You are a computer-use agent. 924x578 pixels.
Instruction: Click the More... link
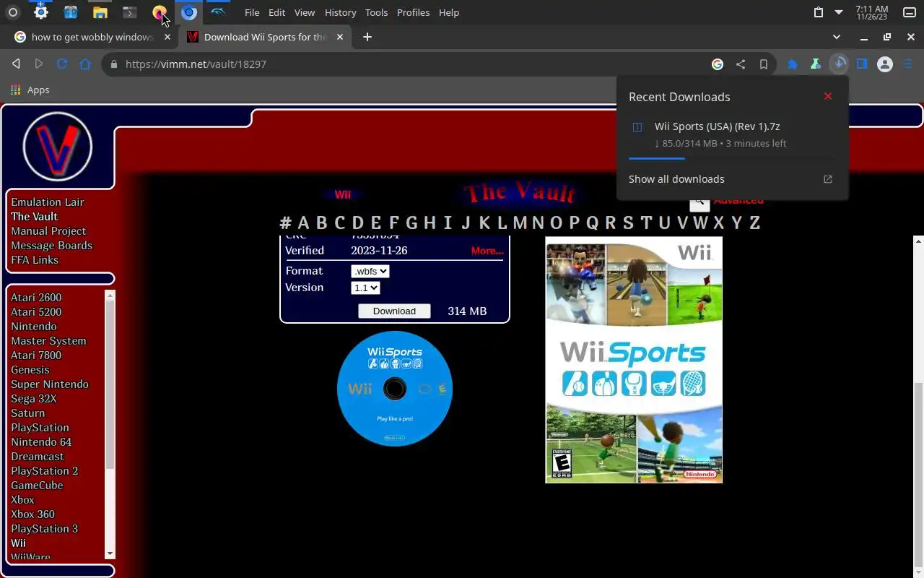[487, 251]
